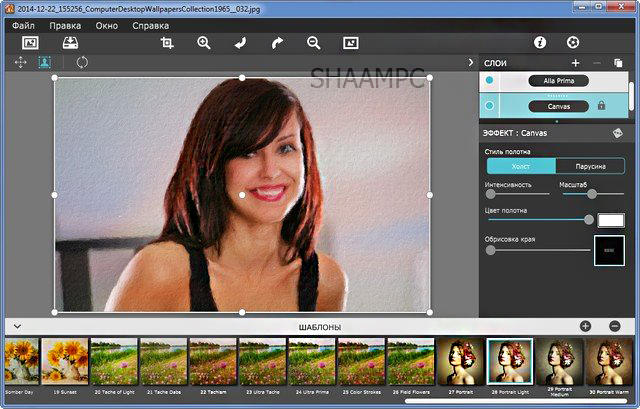Viewport: 640px width, 409px height.
Task: Open the info (i) icon
Action: point(540,42)
